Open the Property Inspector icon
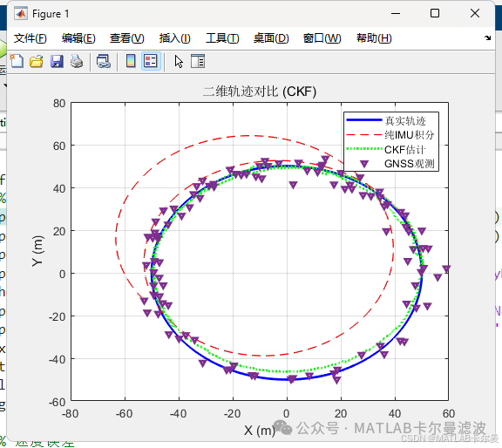This screenshot has width=502, height=448. pyautogui.click(x=198, y=61)
